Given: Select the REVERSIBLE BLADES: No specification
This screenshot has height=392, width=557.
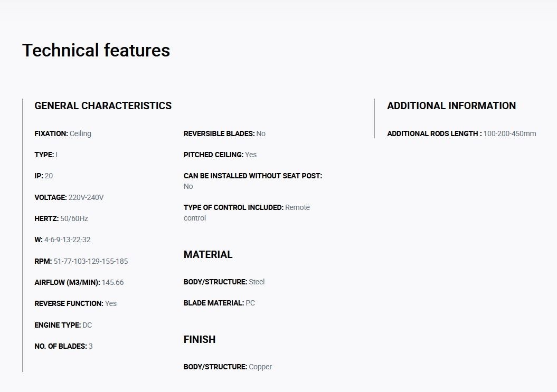Looking at the screenshot, I should [x=224, y=133].
